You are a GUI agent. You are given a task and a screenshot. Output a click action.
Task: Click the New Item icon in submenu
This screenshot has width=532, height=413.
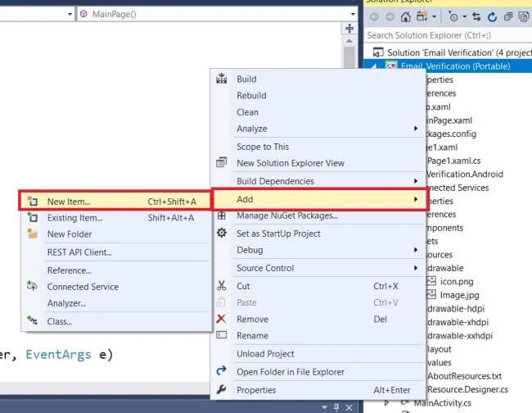click(x=32, y=201)
